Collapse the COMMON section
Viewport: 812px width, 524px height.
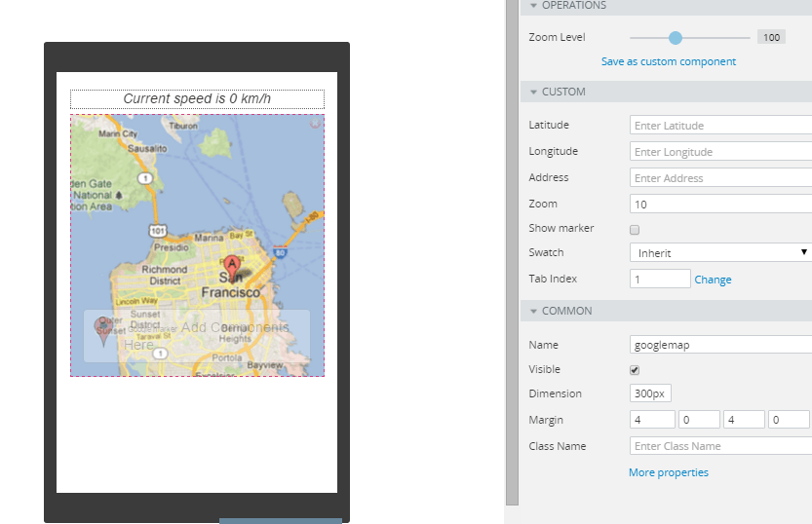(x=533, y=312)
